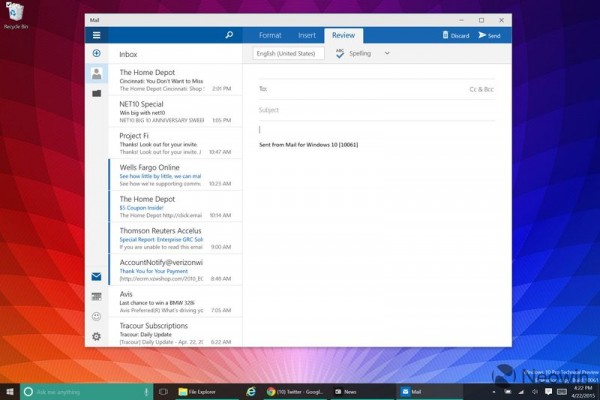This screenshot has height=400, width=600.
Task: Open Mail settings gear icon
Action: click(x=97, y=336)
